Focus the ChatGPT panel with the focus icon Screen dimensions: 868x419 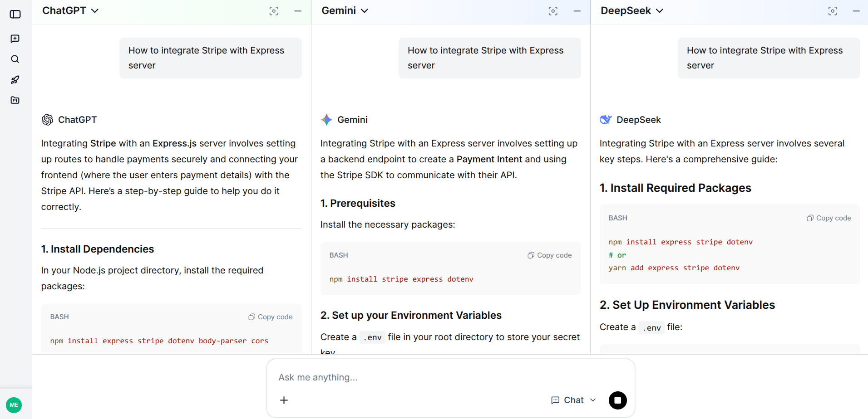(274, 11)
